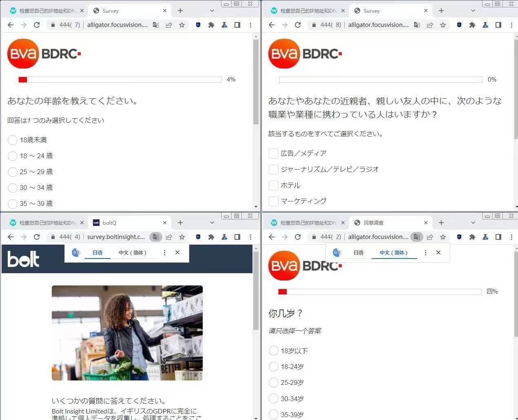Screen dimensions: 518x420
Task: Click the shopping woman image
Action: point(127,333)
